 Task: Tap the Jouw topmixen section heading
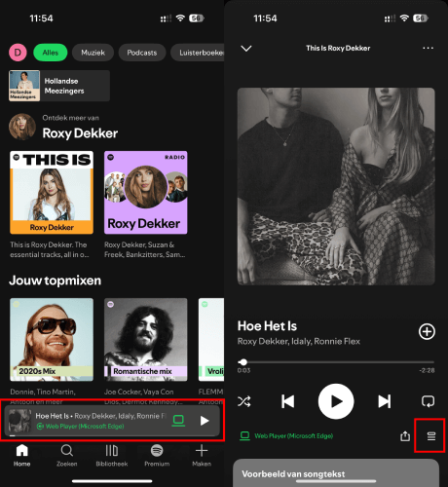click(x=56, y=281)
